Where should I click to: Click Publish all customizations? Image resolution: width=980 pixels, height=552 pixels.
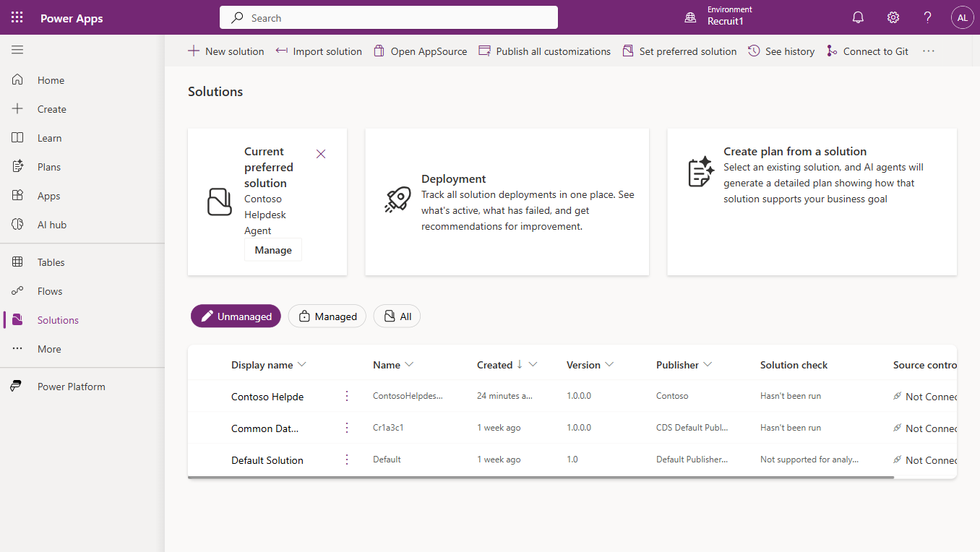click(x=544, y=51)
